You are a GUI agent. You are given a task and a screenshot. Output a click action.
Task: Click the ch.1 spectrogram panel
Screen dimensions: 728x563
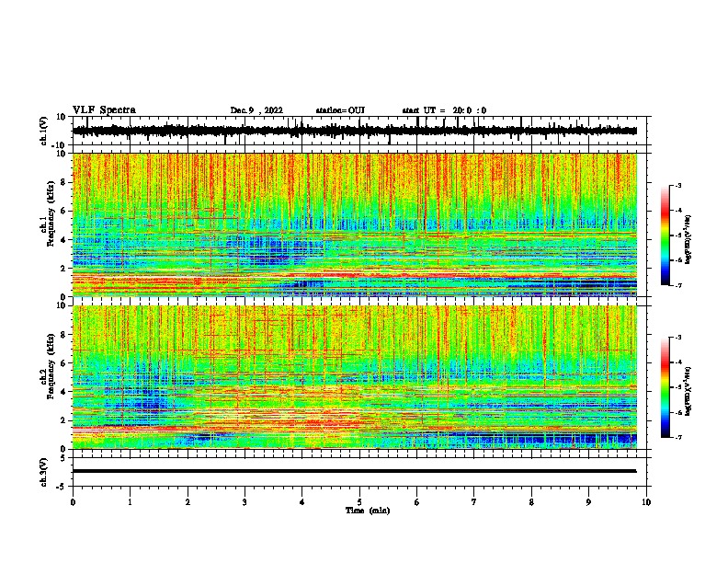[x=355, y=224]
